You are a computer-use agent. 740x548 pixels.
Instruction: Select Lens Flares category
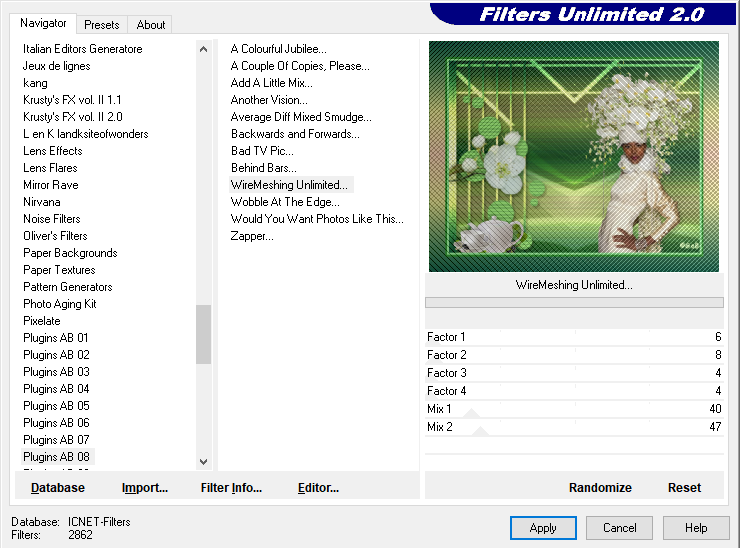click(x=50, y=168)
